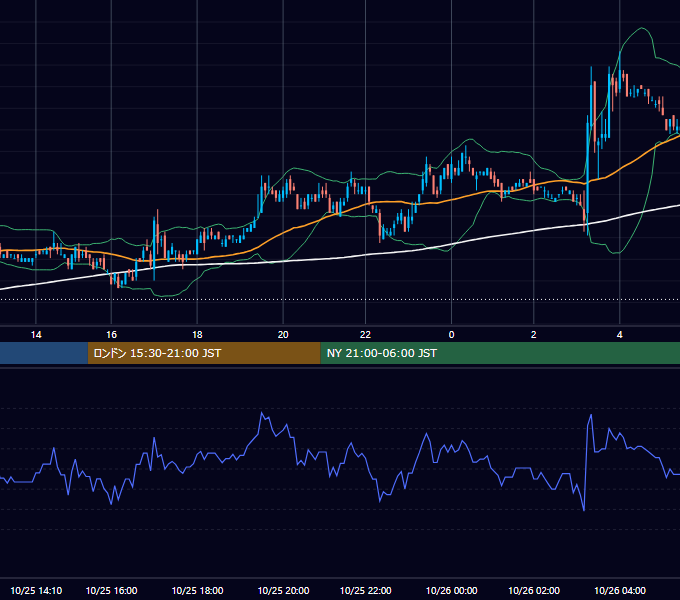This screenshot has height=600, width=680.
Task: Click the 16 hour axis label
Action: coord(111,335)
